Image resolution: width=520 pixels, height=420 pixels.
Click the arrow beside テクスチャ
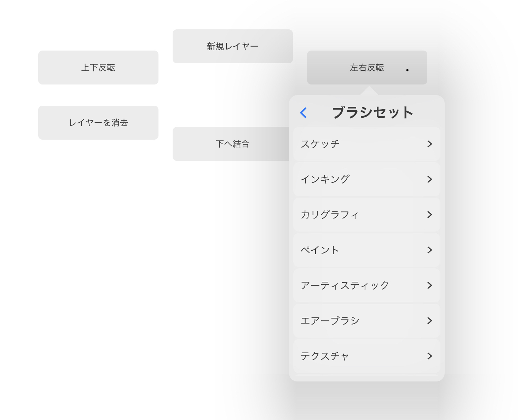pyautogui.click(x=429, y=356)
